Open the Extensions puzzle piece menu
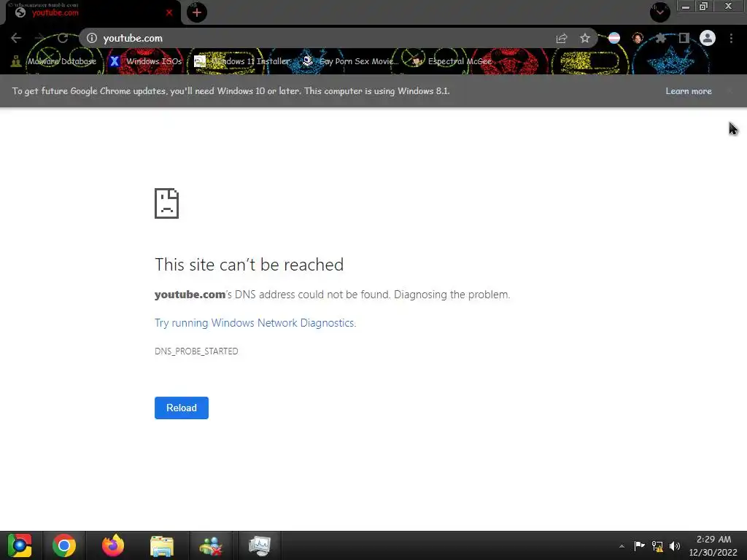 [x=661, y=38]
